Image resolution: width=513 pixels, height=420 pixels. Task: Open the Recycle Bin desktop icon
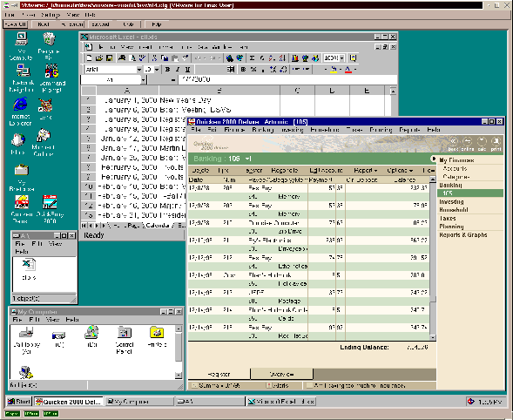[x=49, y=46]
